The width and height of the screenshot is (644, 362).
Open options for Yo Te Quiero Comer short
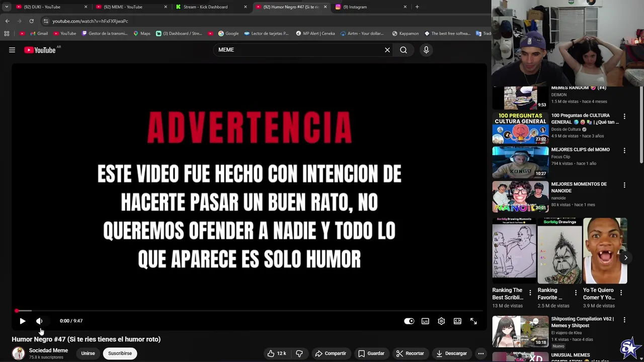(621, 293)
